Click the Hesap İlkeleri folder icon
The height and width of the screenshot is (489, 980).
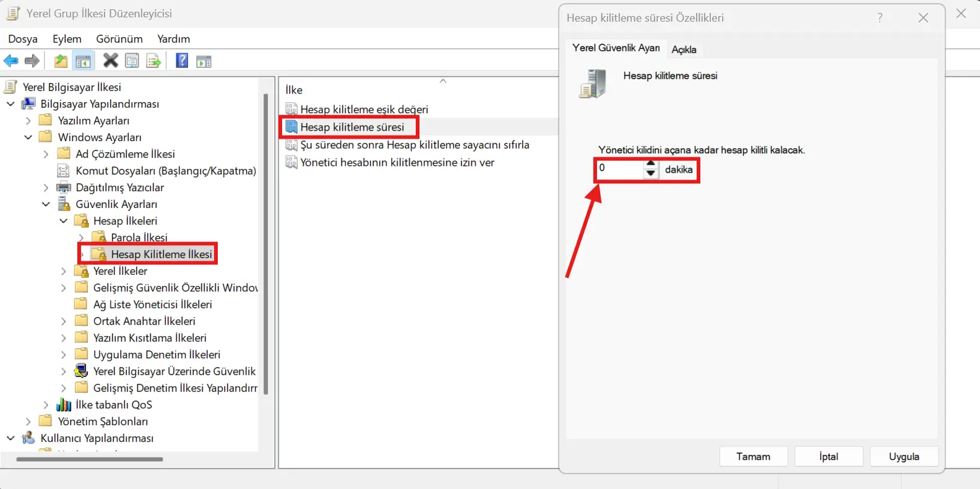point(81,220)
